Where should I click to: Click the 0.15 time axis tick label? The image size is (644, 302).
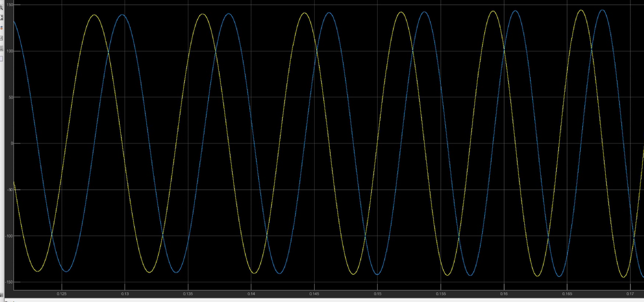click(x=377, y=294)
